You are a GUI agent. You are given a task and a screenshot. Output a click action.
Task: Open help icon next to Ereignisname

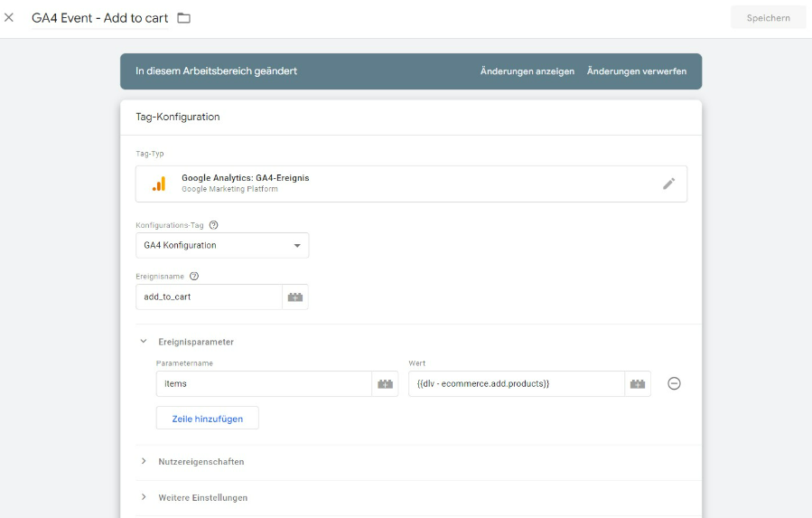pyautogui.click(x=194, y=277)
